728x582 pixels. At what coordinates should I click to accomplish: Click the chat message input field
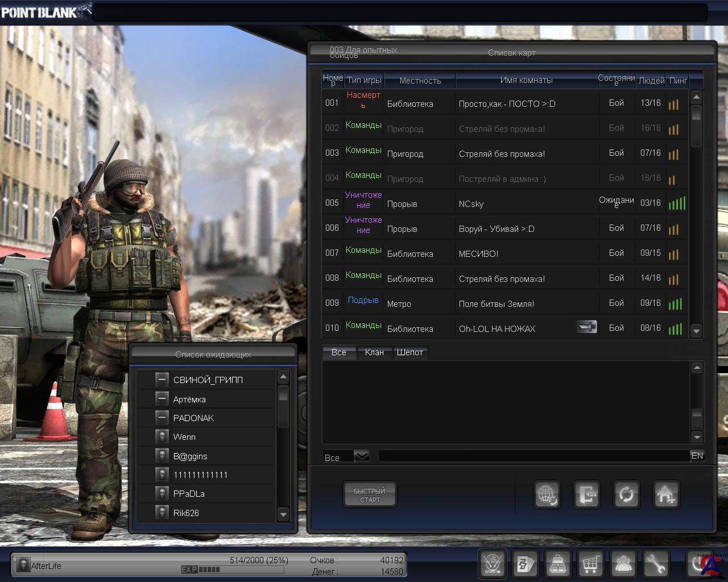(x=533, y=456)
